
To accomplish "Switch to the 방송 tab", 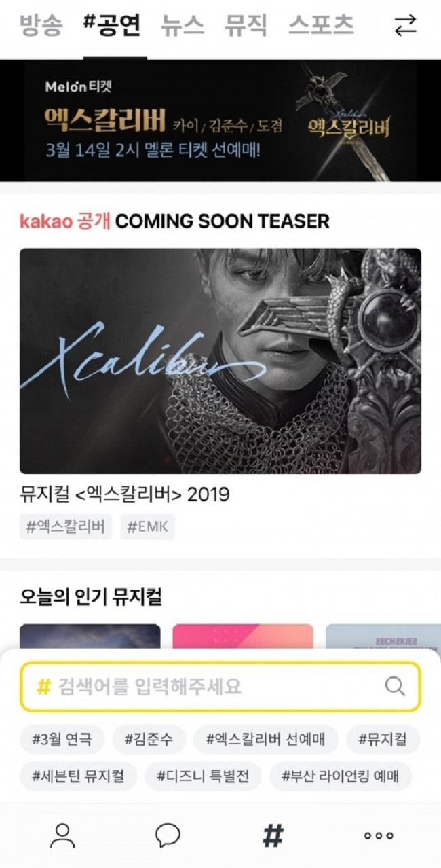I will point(41,26).
